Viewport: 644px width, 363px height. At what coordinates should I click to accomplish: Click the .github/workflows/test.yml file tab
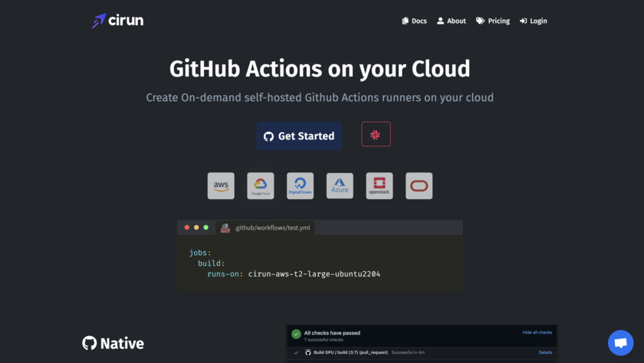[265, 227]
